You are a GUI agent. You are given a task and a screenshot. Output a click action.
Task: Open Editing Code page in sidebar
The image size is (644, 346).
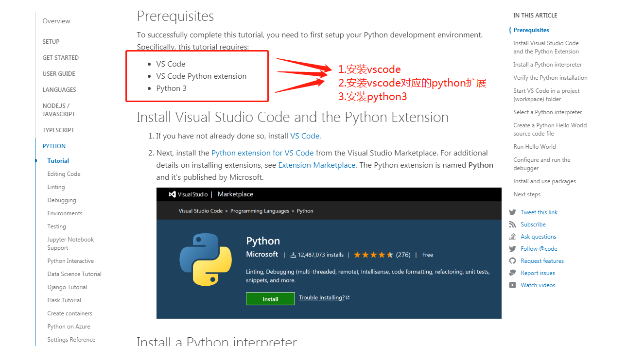64,174
